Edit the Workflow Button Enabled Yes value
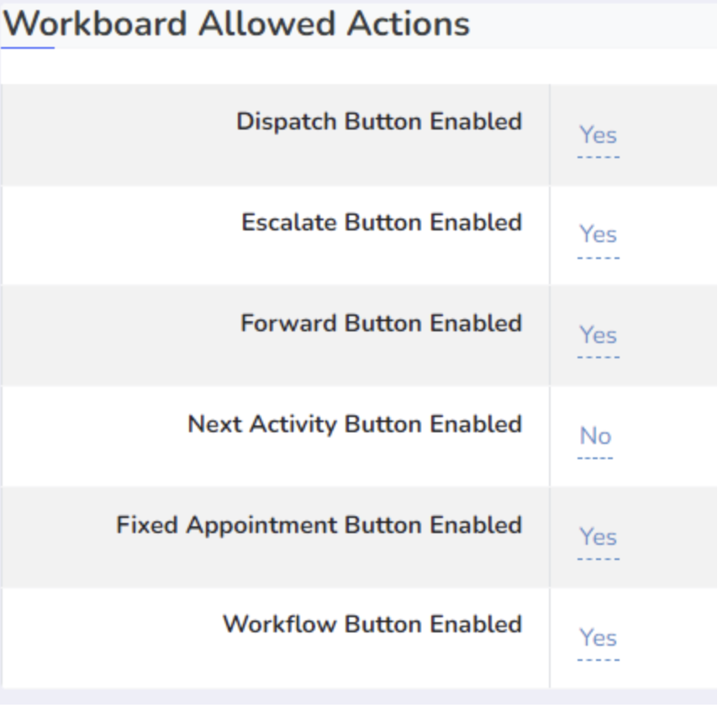The height and width of the screenshot is (708, 728). click(598, 638)
